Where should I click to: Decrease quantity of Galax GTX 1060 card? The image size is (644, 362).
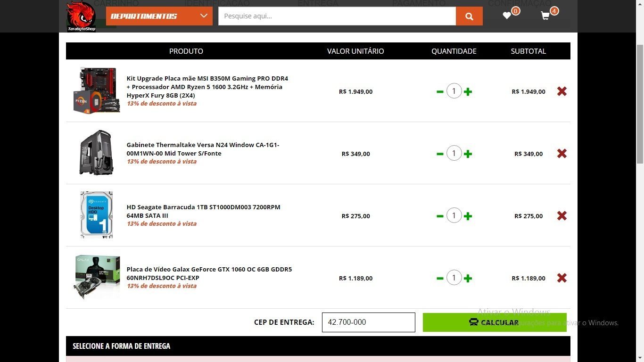[440, 278]
